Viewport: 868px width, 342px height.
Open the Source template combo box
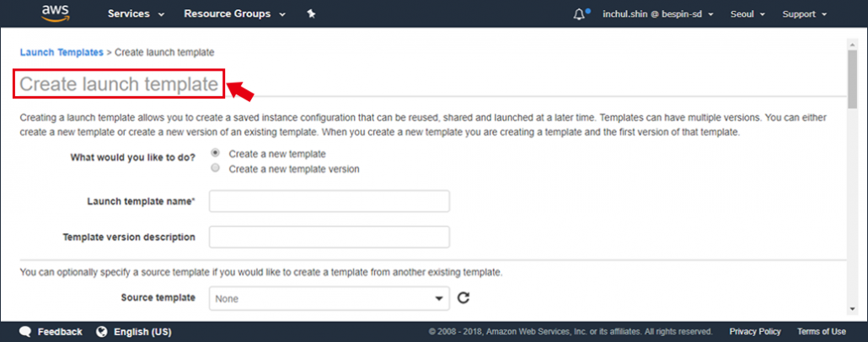[330, 298]
